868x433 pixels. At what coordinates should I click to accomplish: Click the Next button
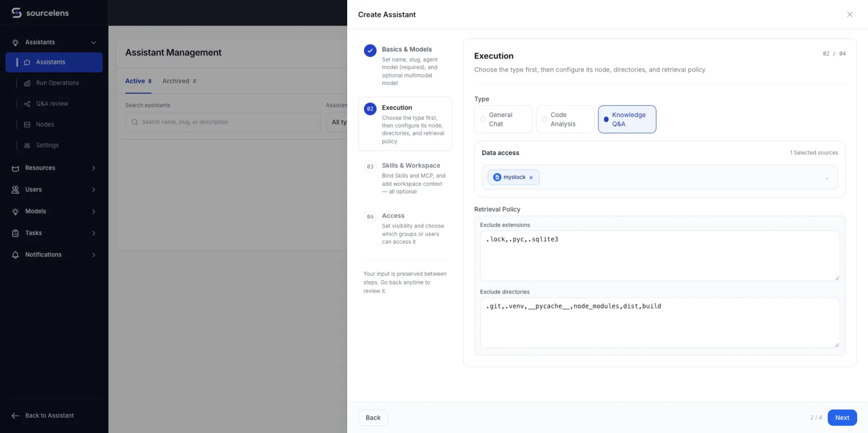[842, 418]
